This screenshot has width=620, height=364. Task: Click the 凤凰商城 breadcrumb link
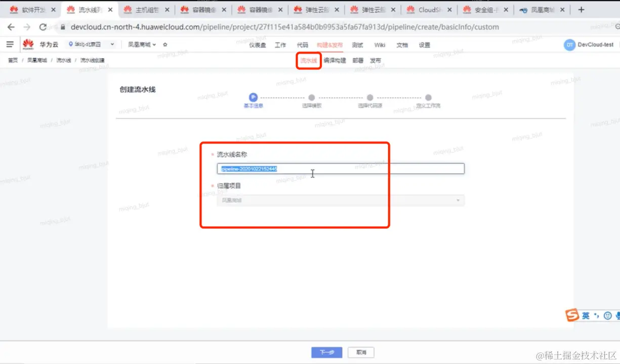pos(37,60)
